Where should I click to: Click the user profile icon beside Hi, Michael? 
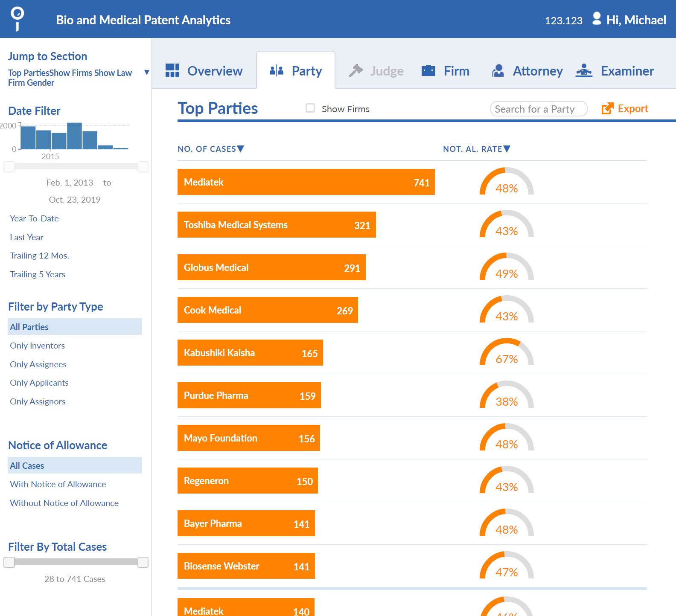(597, 18)
